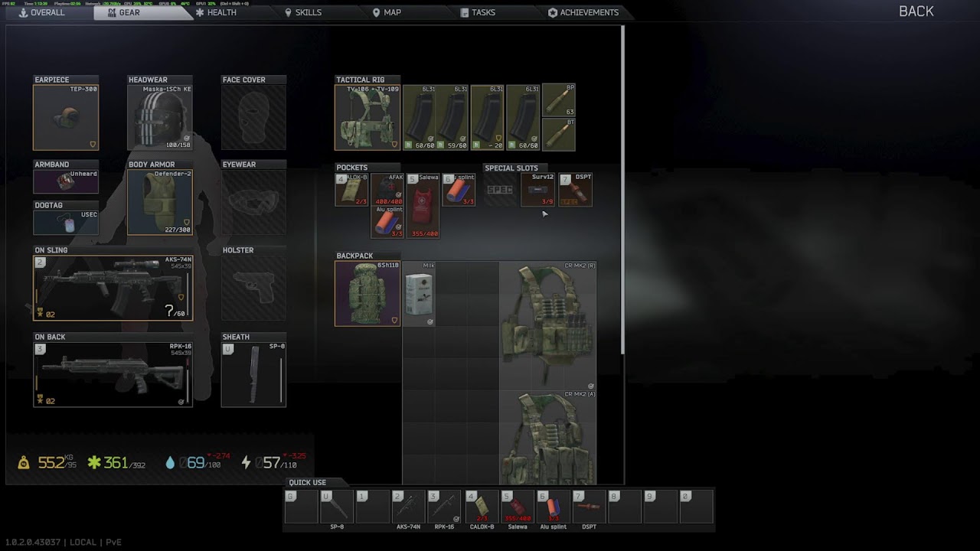Click the DSPT quick use slot
This screenshot has width=980, height=551.
(589, 507)
